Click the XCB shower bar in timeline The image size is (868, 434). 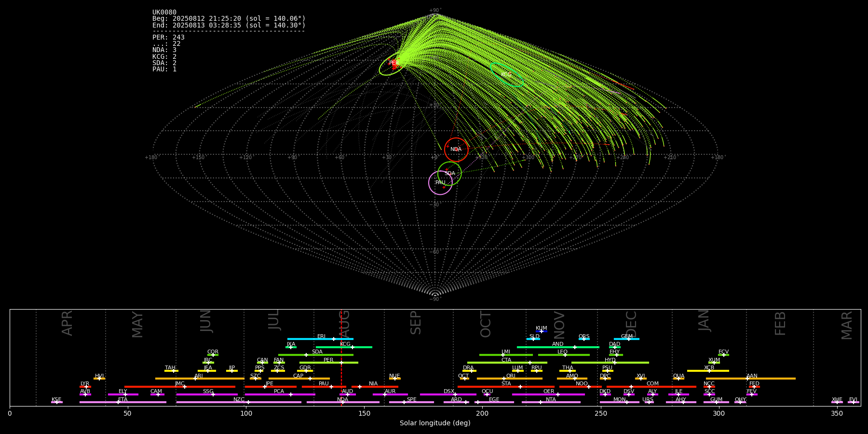708,371
